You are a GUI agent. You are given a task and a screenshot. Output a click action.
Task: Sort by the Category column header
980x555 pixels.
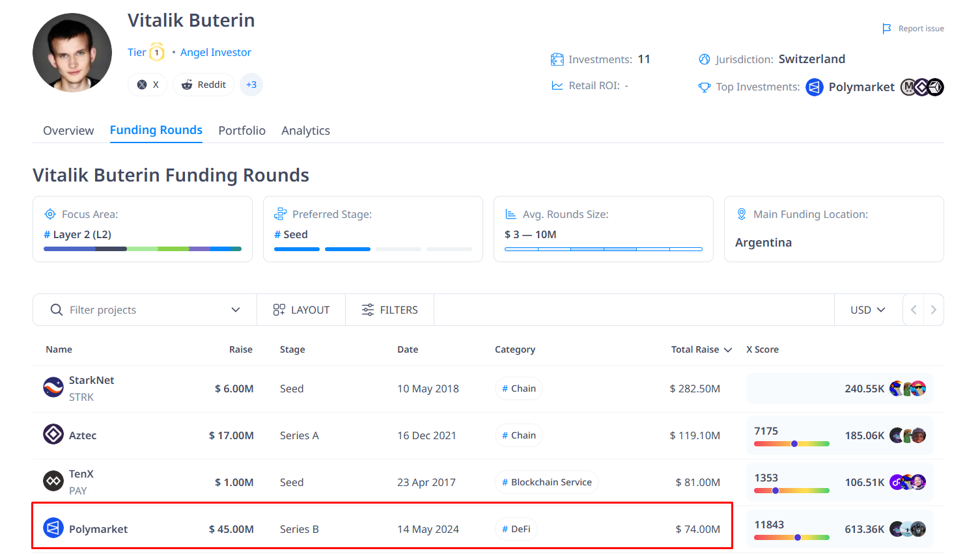(515, 349)
